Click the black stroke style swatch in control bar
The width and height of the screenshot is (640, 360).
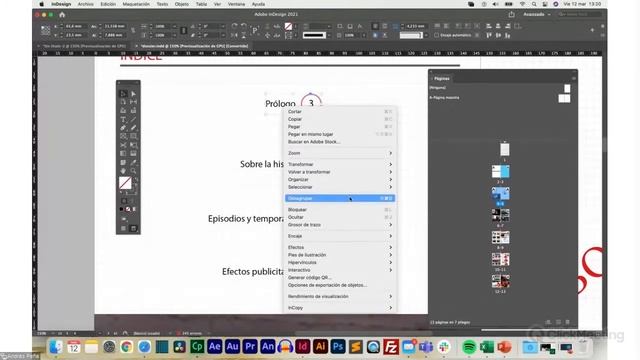pyautogui.click(x=314, y=36)
